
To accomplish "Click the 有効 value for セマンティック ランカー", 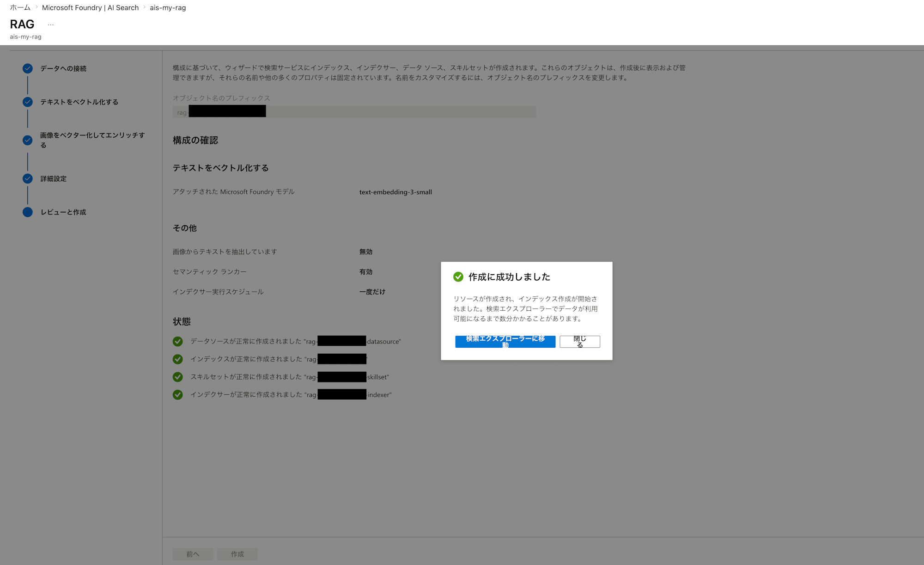I will [x=366, y=272].
